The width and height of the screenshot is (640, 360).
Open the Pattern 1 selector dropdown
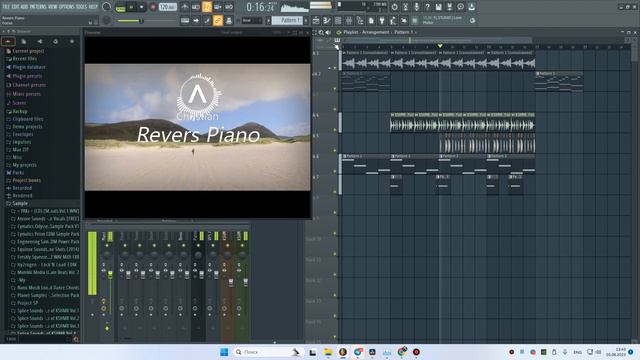288,20
